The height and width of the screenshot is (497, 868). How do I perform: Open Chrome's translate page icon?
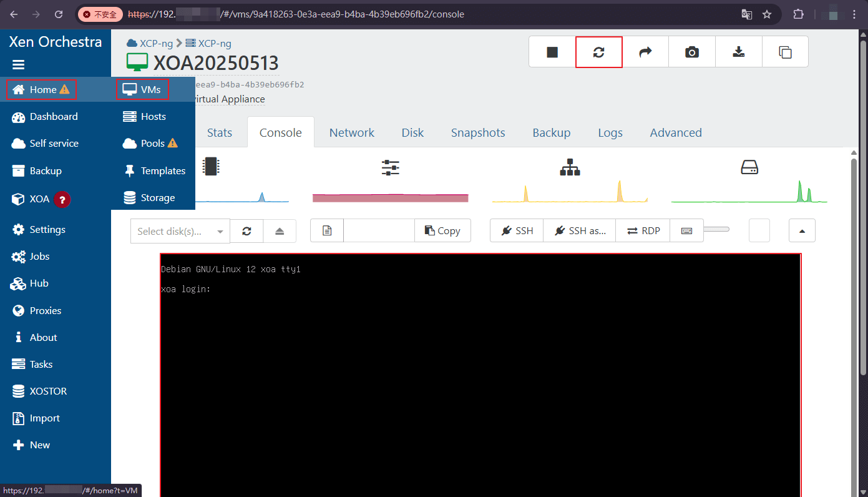coord(746,14)
